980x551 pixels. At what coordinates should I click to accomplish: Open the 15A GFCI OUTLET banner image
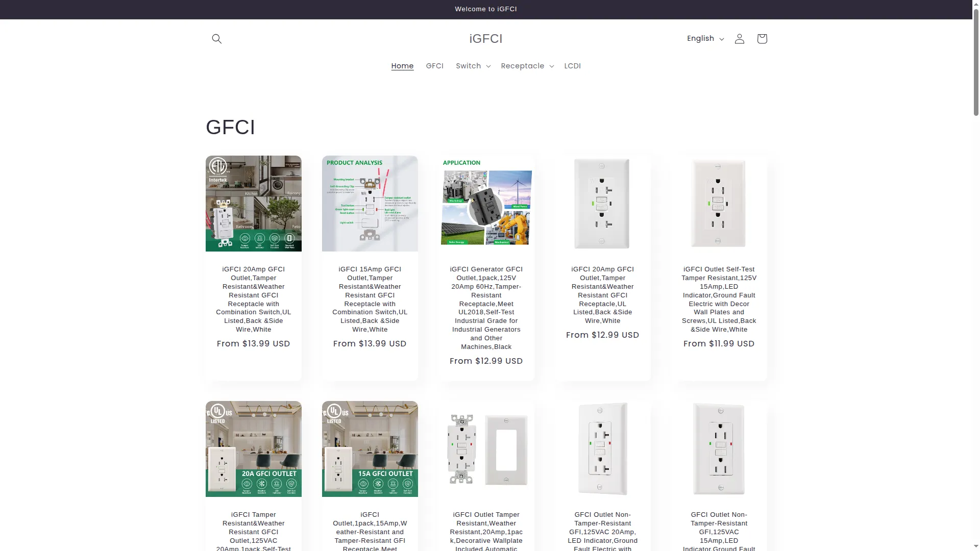(370, 449)
